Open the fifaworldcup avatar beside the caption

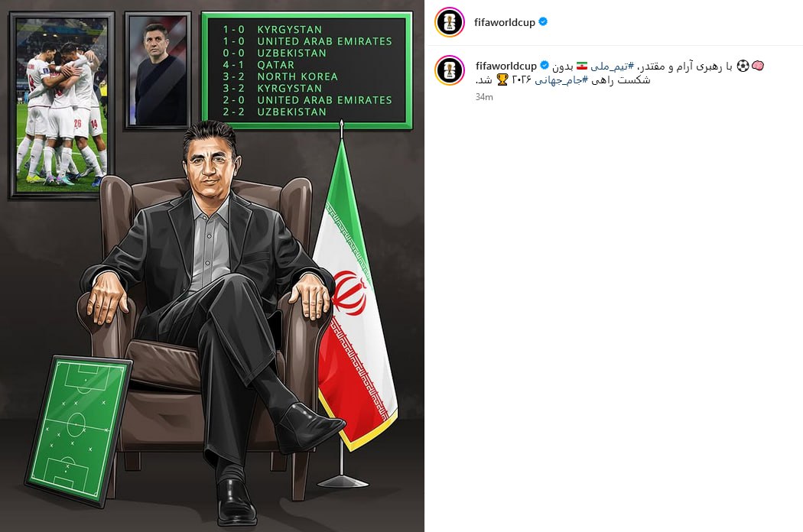450,70
